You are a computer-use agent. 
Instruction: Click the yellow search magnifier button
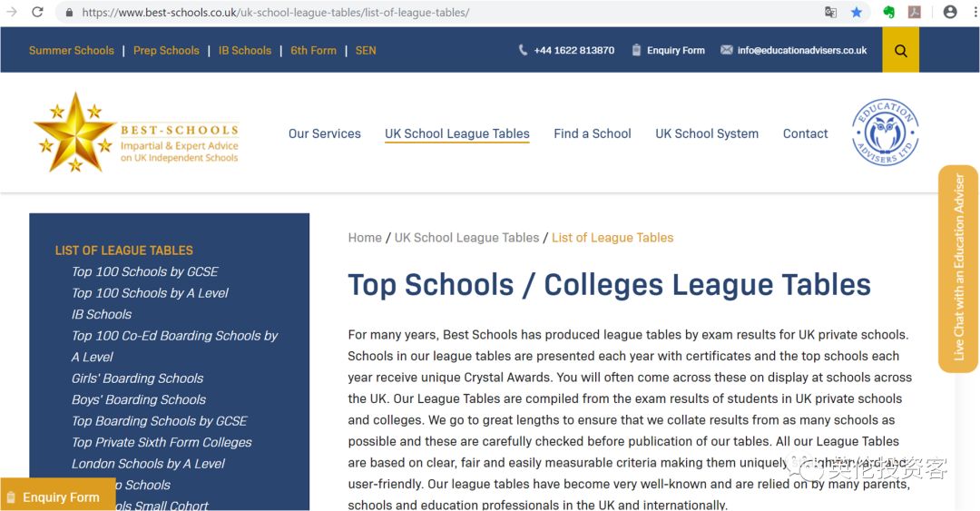[x=901, y=50]
